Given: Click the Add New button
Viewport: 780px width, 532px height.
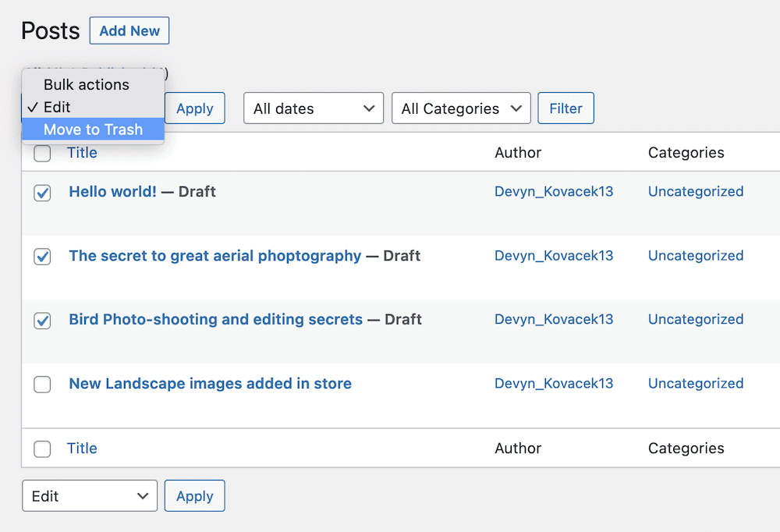Looking at the screenshot, I should [x=129, y=31].
